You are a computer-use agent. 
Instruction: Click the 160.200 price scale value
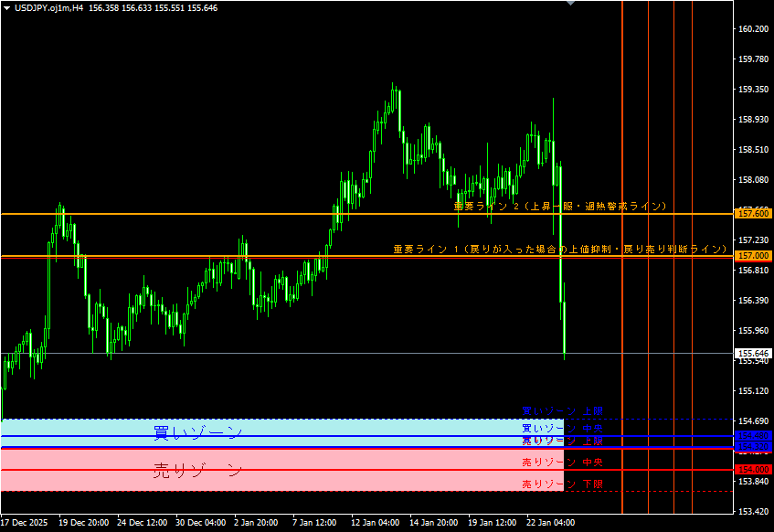point(754,29)
